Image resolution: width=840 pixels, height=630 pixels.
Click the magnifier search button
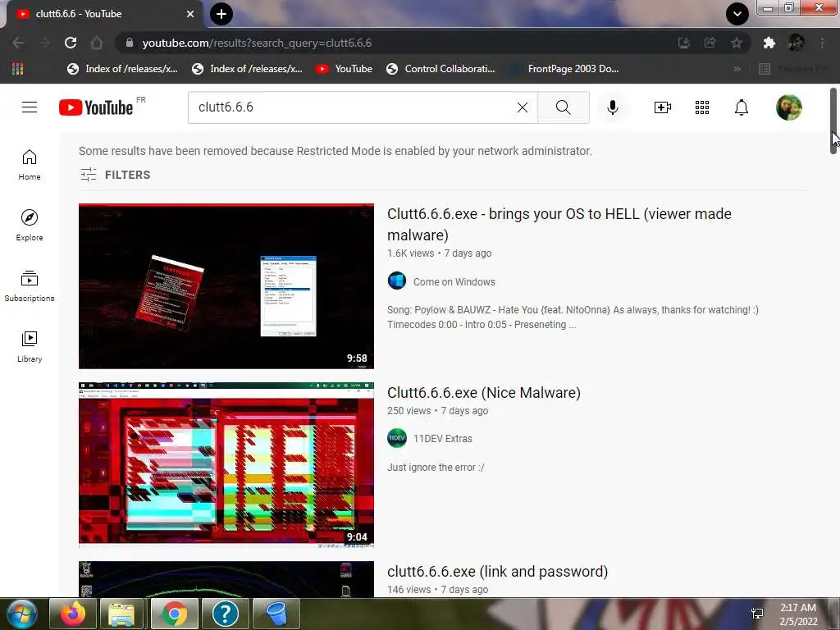coord(563,107)
